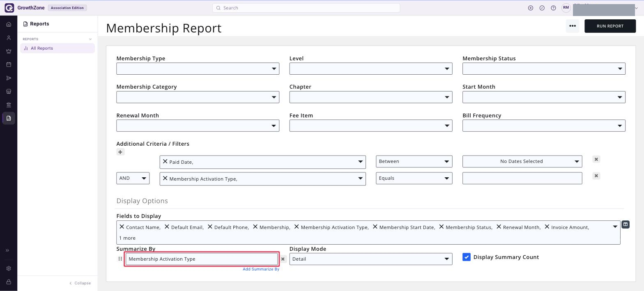Click the plus circle quick-add icon
Viewport: 644px width, 291px height.
pos(531,8)
